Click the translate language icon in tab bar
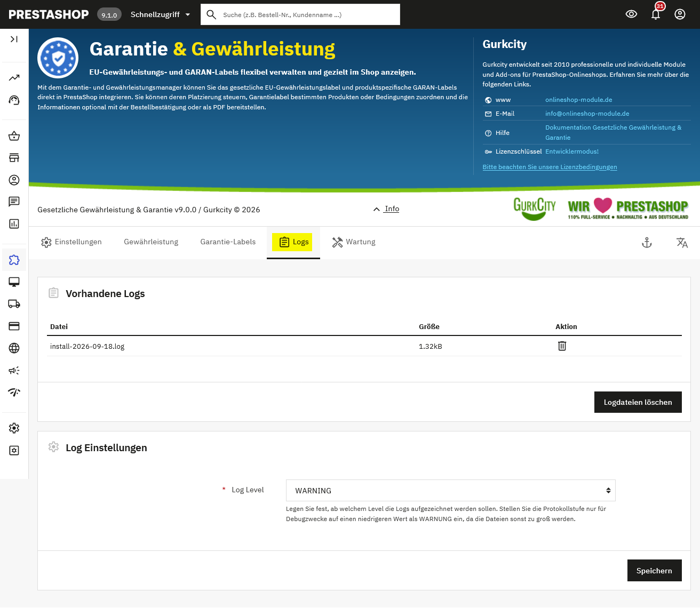The image size is (700, 608). [x=682, y=243]
